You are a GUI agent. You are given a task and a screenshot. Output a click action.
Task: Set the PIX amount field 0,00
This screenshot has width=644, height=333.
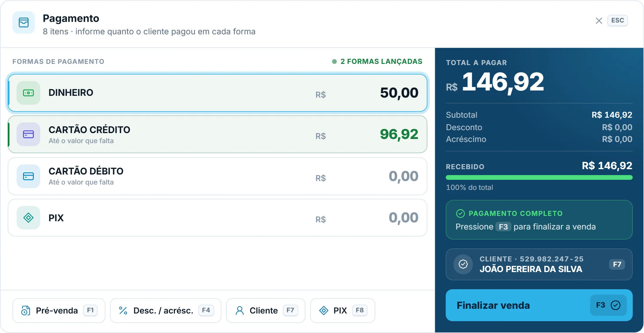point(403,218)
